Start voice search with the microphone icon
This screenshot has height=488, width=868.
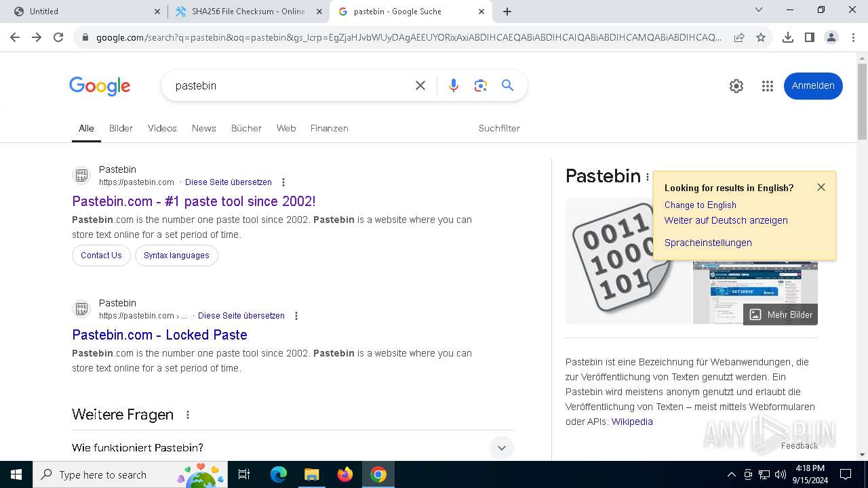[x=454, y=85]
